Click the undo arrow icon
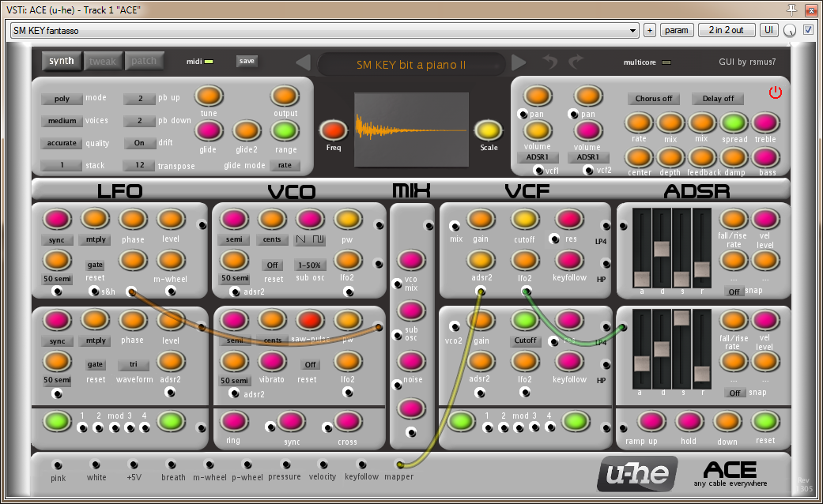Image resolution: width=823 pixels, height=504 pixels. [x=550, y=62]
